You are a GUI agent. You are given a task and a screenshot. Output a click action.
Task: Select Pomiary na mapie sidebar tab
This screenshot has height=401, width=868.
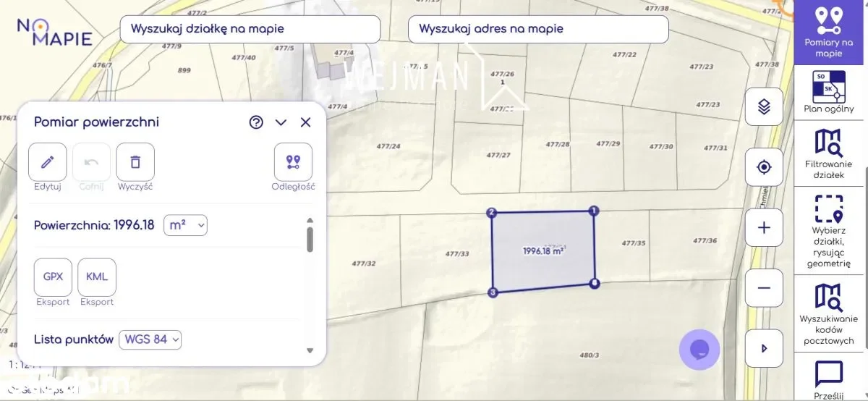point(829,33)
